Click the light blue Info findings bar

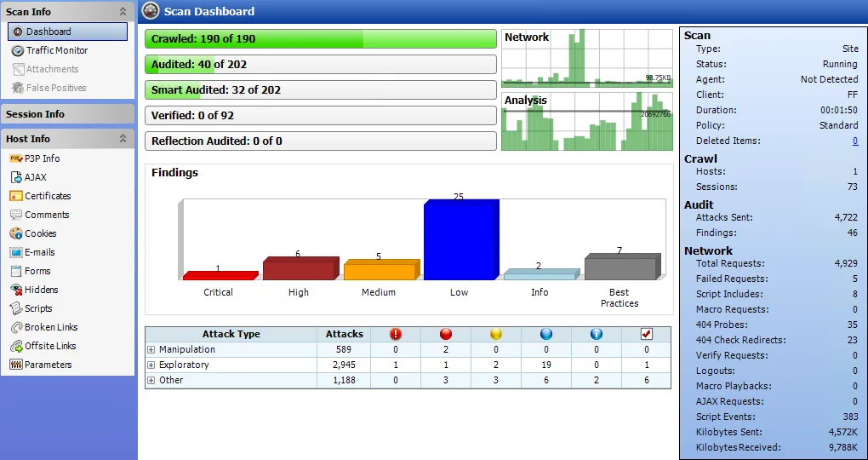point(541,274)
